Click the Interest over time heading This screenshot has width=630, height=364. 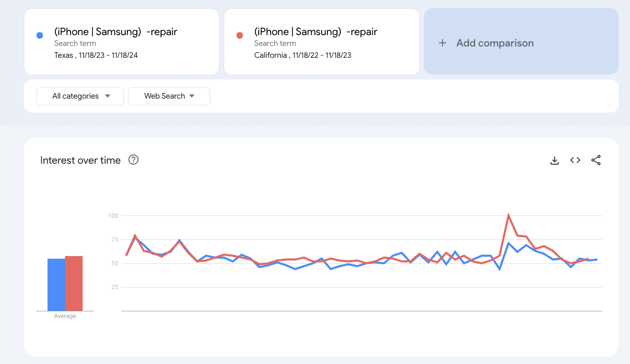click(x=80, y=160)
